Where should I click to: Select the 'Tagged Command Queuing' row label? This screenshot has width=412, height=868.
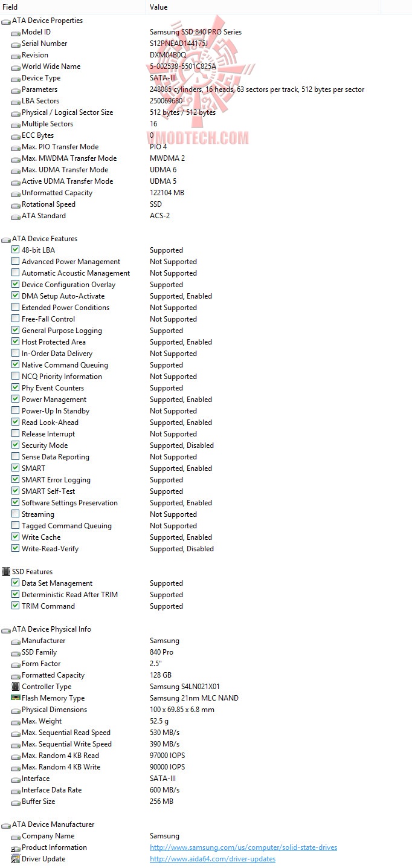tap(66, 526)
